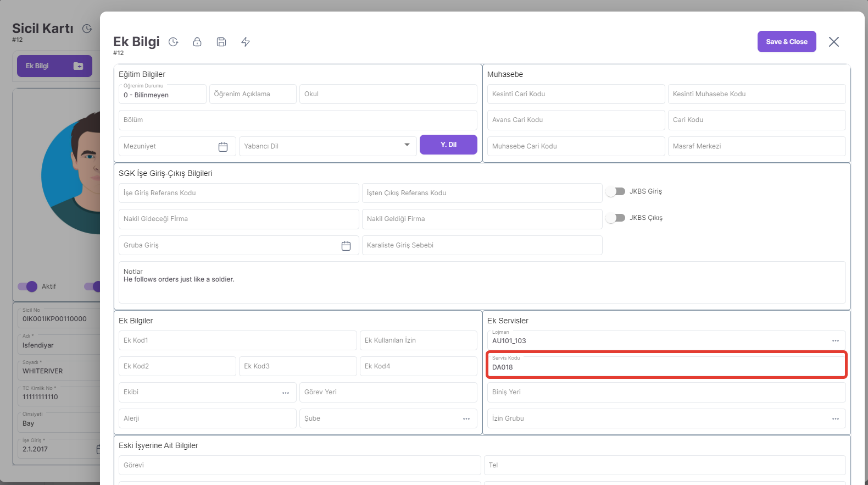Toggle the Aktif switch off

pos(27,286)
